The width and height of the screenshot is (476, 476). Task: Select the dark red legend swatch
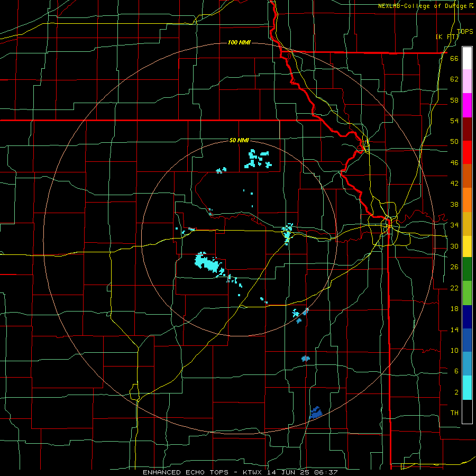click(x=467, y=129)
